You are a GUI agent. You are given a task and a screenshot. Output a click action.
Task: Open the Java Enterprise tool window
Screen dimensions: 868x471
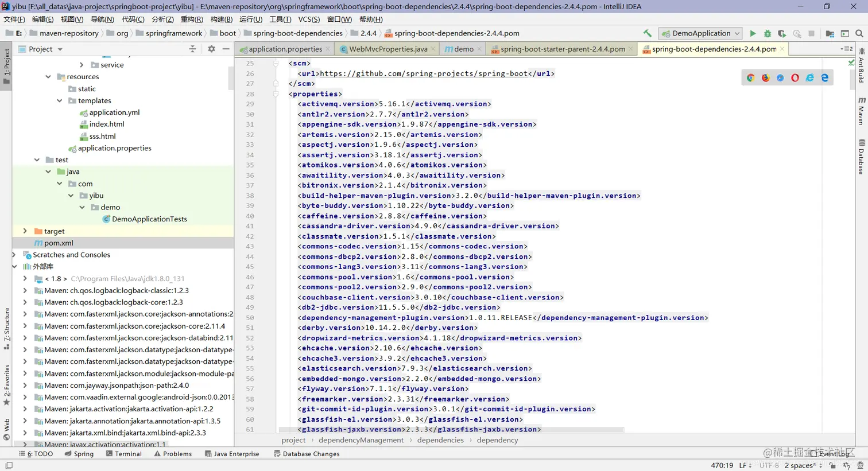pyautogui.click(x=232, y=454)
